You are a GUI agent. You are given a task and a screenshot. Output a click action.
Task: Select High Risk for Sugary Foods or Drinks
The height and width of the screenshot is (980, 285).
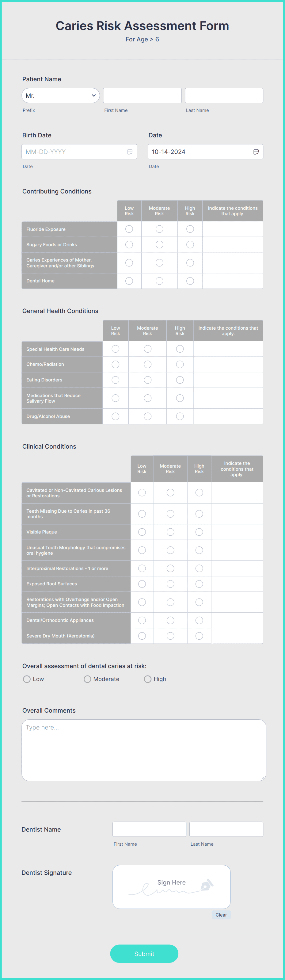[x=190, y=245]
